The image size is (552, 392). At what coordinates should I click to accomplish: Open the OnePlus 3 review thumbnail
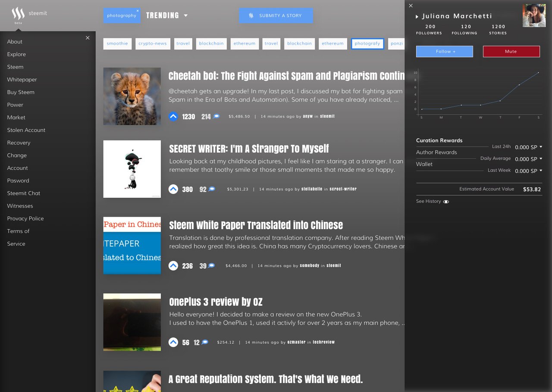[132, 322]
